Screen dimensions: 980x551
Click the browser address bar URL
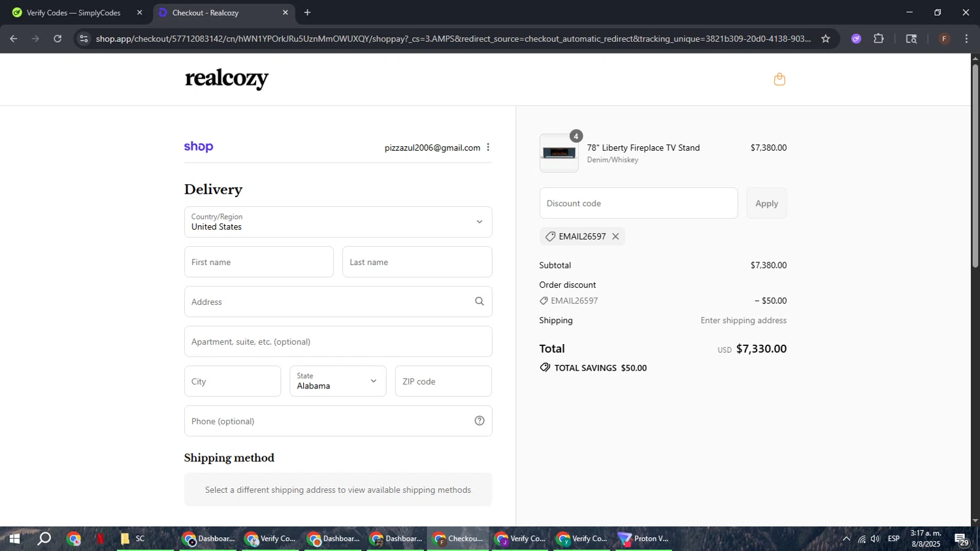click(x=453, y=39)
